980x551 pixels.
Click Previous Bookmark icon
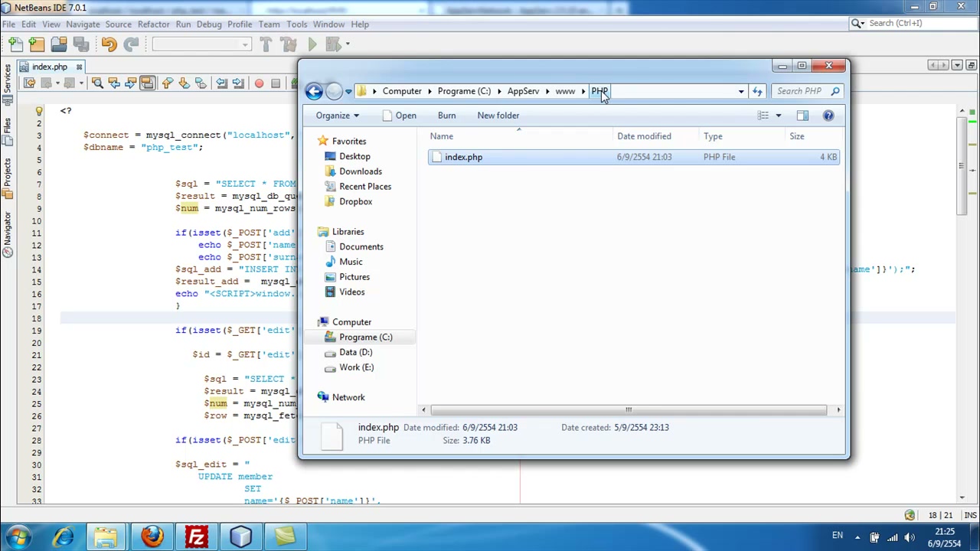(168, 83)
